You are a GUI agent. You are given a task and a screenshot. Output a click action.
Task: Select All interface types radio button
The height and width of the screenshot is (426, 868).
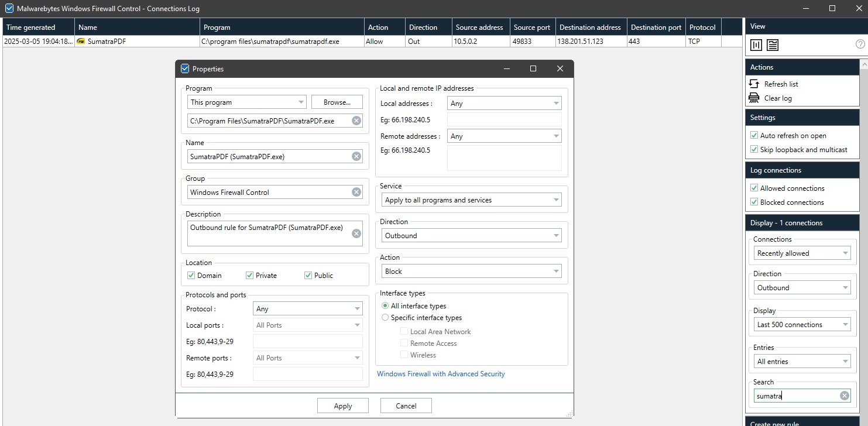point(385,305)
